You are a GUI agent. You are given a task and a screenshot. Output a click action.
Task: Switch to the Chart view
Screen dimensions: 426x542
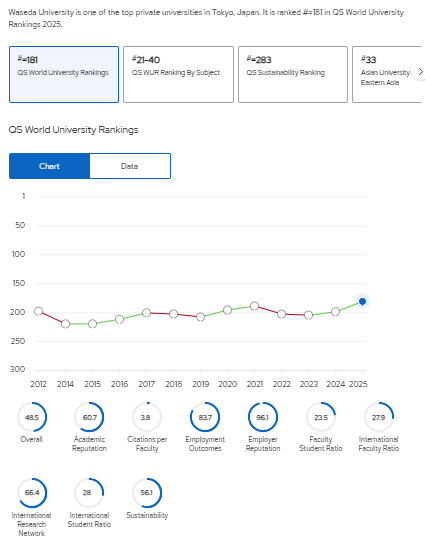click(49, 166)
